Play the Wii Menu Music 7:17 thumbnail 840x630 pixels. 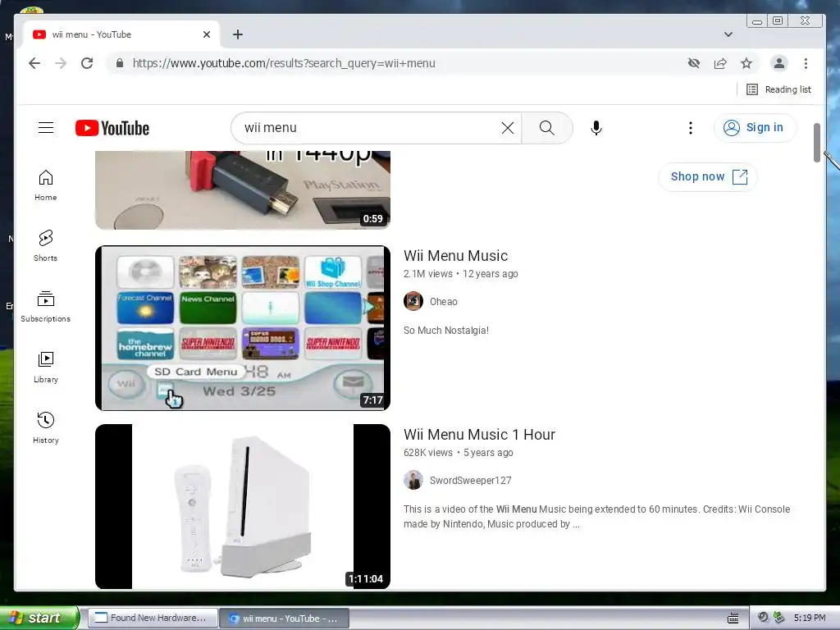243,328
